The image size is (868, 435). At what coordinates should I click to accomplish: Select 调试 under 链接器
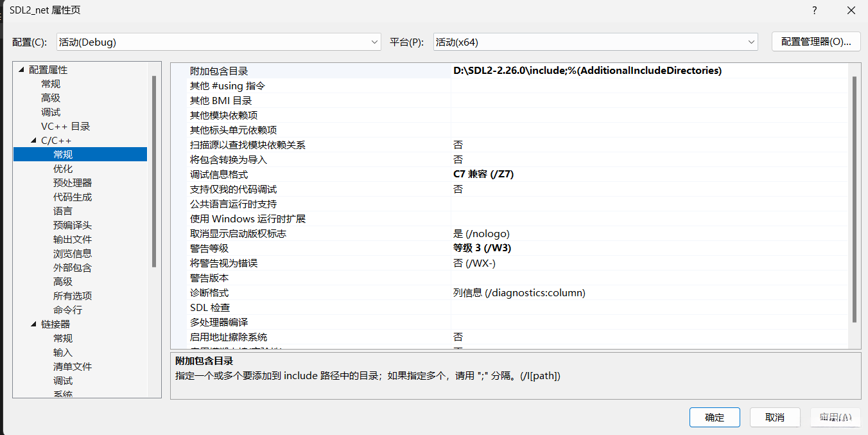[63, 381]
